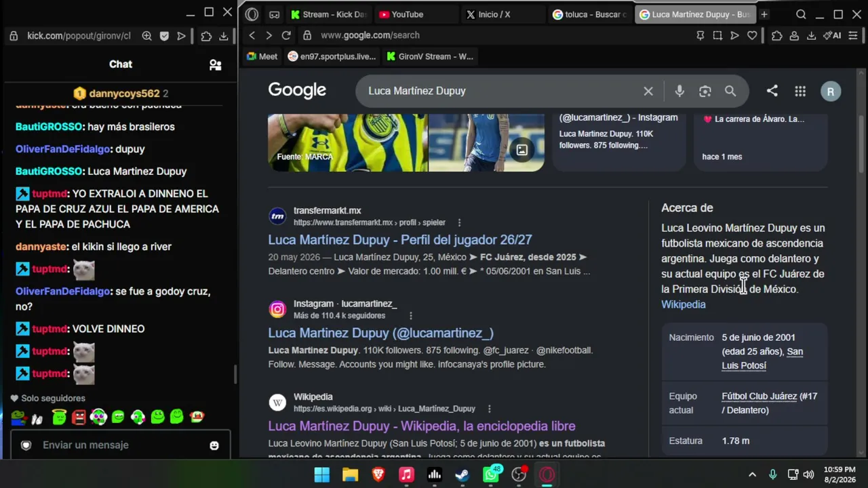The image size is (868, 488).
Task: Open the taskbar clock and date
Action: (x=840, y=474)
